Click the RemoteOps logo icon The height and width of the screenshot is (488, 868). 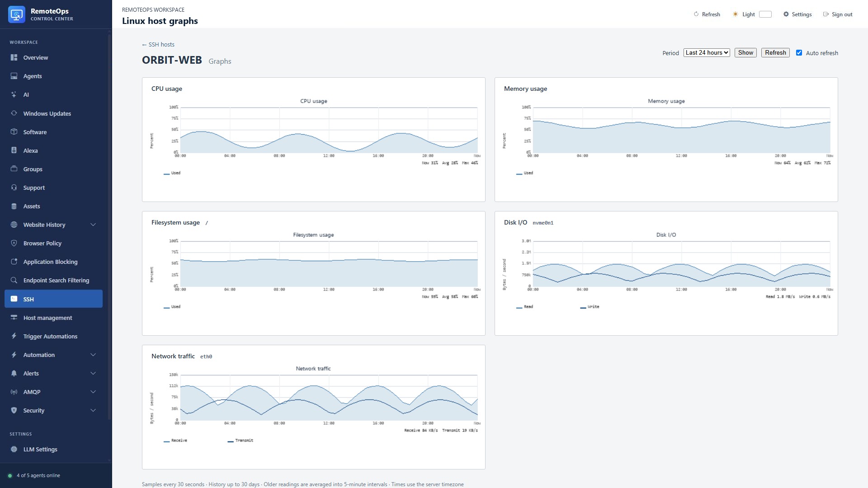tap(17, 14)
